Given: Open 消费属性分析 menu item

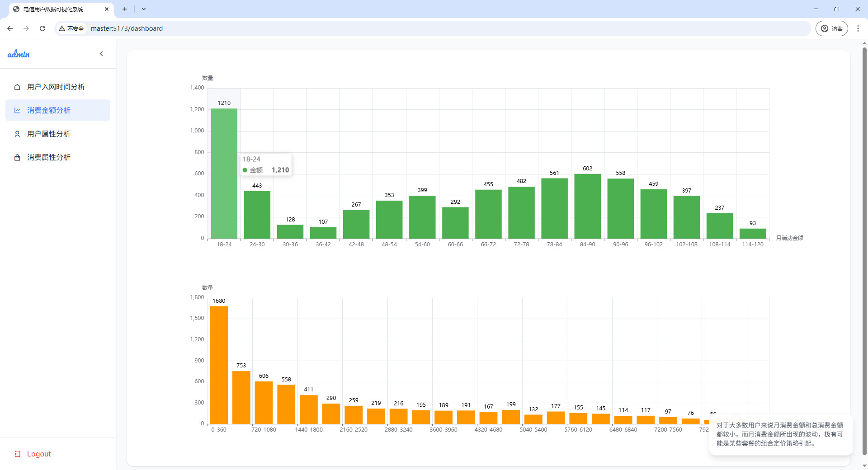Looking at the screenshot, I should point(58,157).
